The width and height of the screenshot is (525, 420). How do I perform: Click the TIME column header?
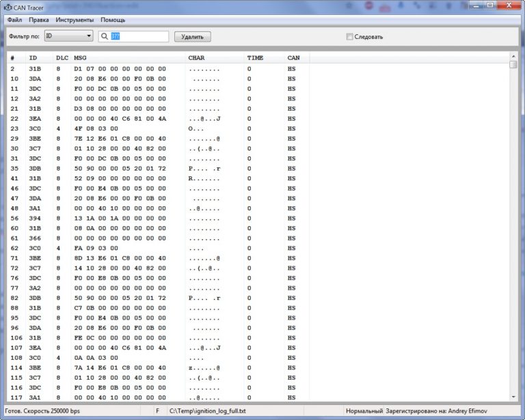(254, 57)
